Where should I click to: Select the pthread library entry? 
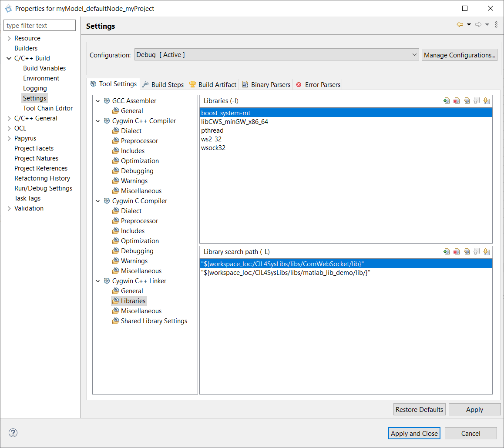tap(346, 130)
